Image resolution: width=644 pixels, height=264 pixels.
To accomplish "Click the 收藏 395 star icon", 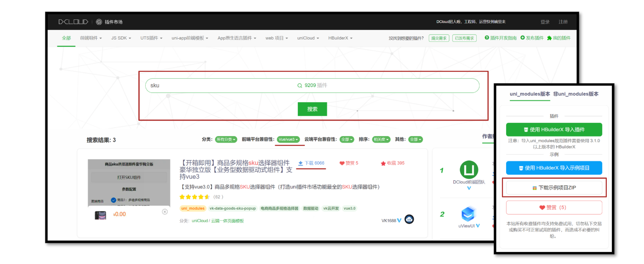I will tap(383, 163).
